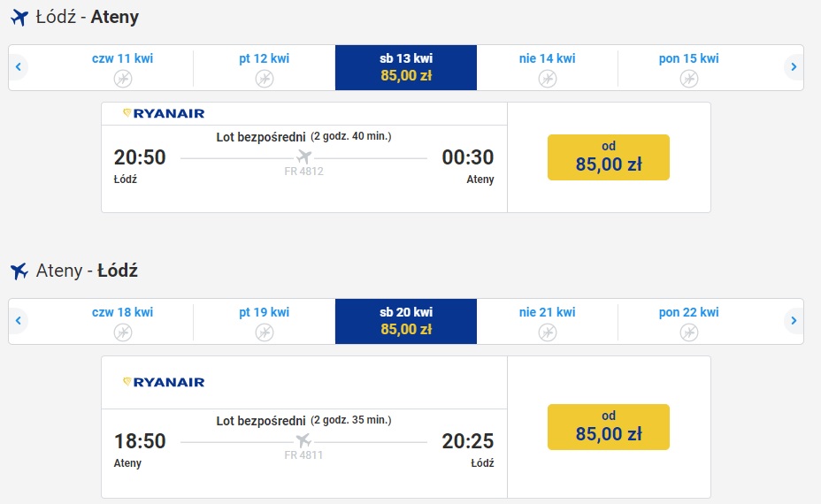Open the pt 19 kwi date tab
This screenshot has width=821, height=504.
(x=265, y=321)
